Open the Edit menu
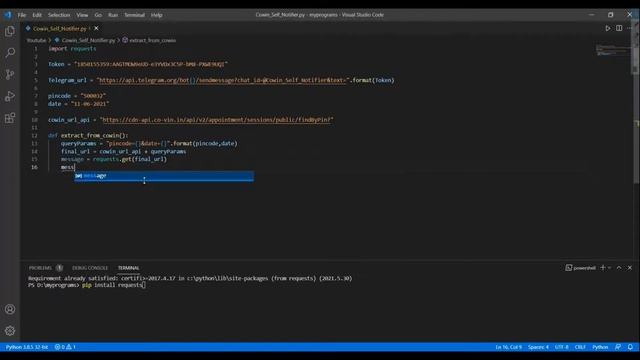The width and height of the screenshot is (640, 360). [x=37, y=15]
